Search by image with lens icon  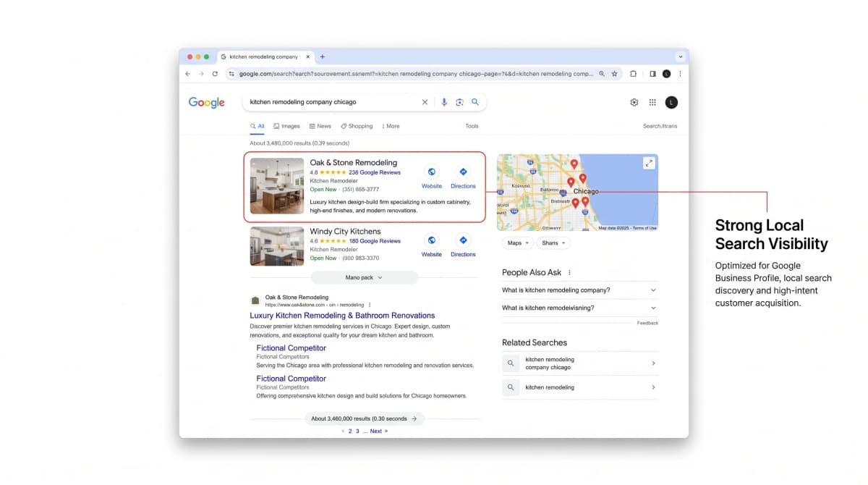[459, 102]
